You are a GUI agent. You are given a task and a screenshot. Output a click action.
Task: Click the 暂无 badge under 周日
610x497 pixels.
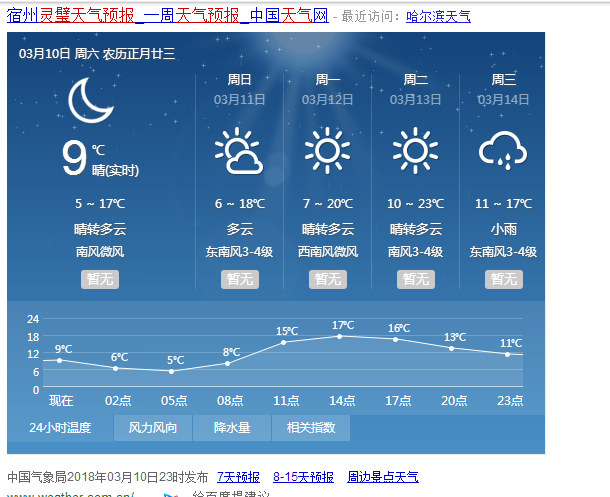240,279
